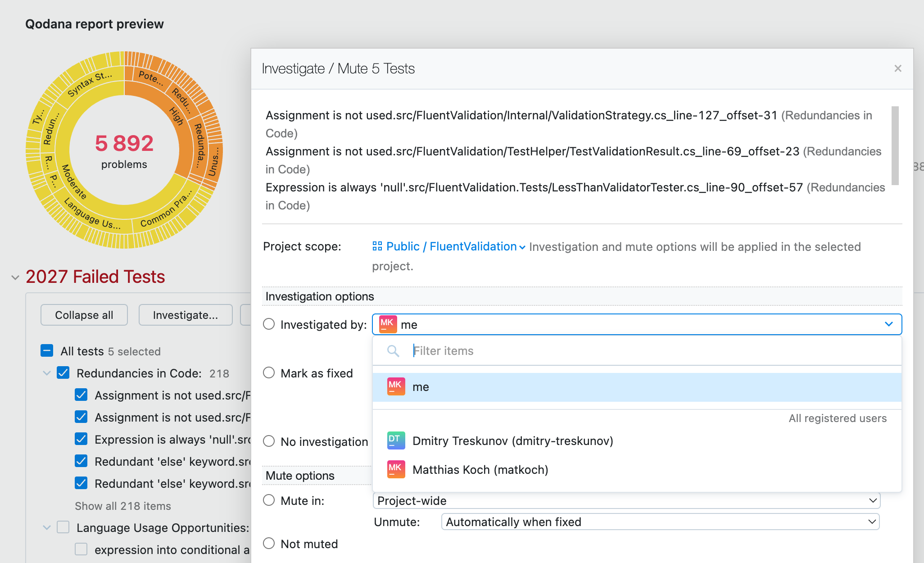
Task: Open the Project-wide mute scope dropdown
Action: [x=626, y=501]
